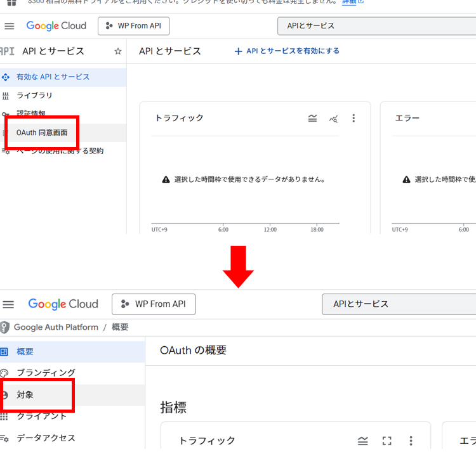This screenshot has height=459, width=476.
Task: Open three-dot menu in API とサービス トラフィック card
Action: pyautogui.click(x=354, y=118)
